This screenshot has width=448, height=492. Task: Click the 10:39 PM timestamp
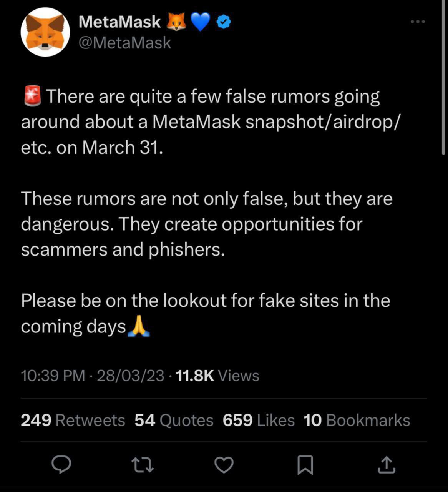53,376
